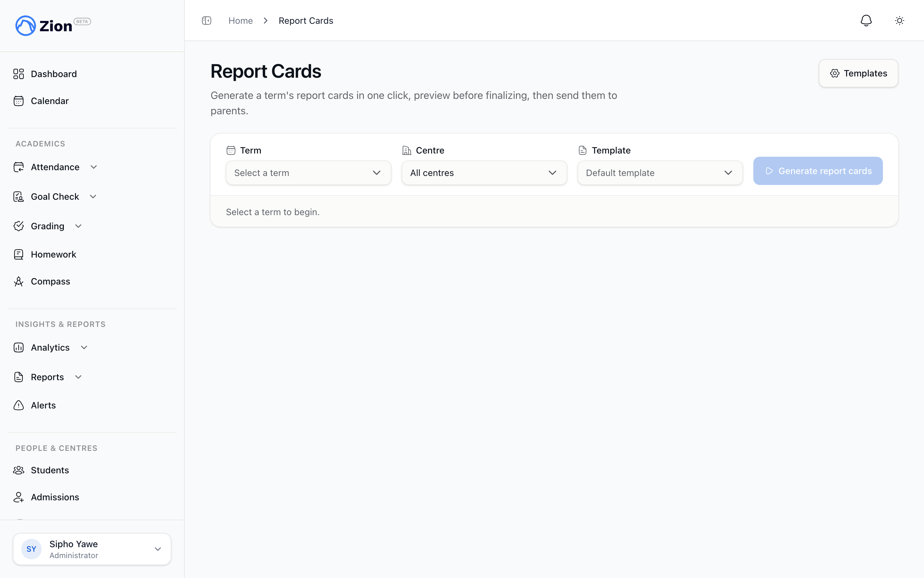Click the Calendar sidebar icon
The width and height of the screenshot is (924, 578).
(x=19, y=101)
